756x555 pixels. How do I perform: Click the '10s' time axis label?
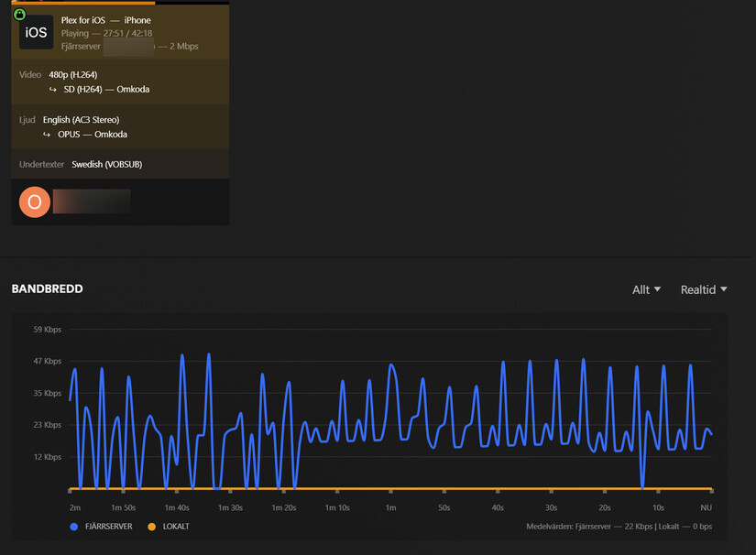(x=658, y=507)
